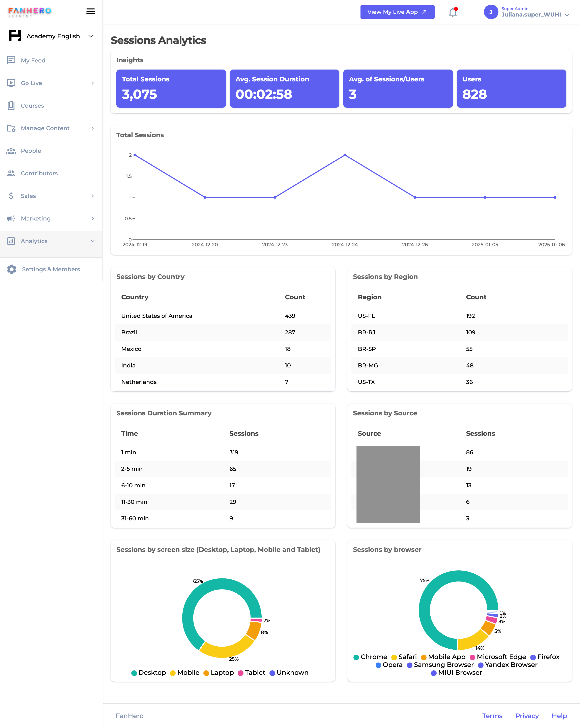Toggle Unknown legend in screen size chart
Image resolution: width=580 pixels, height=728 pixels.
[x=289, y=673]
